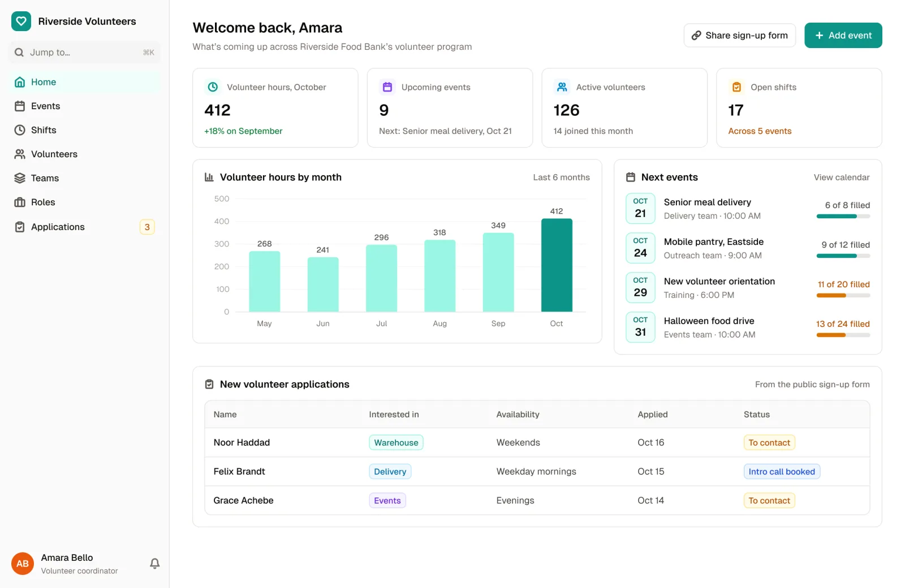Click the Jump to search field
905x588 pixels.
pos(85,53)
